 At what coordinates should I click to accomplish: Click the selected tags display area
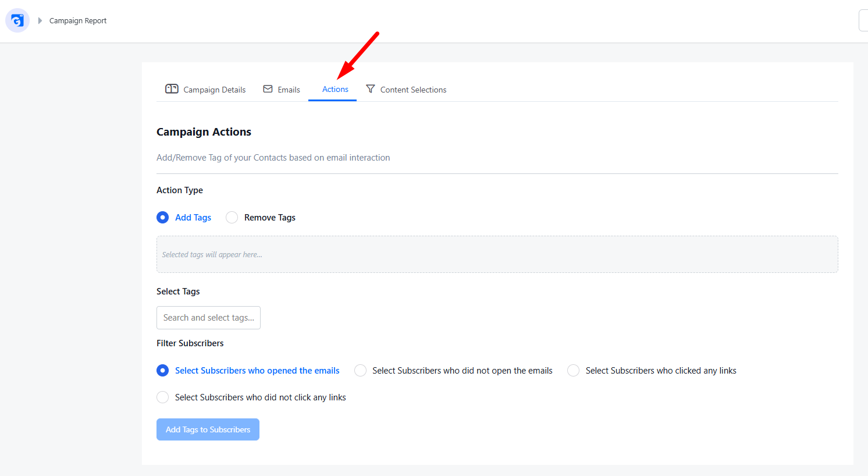click(x=497, y=254)
